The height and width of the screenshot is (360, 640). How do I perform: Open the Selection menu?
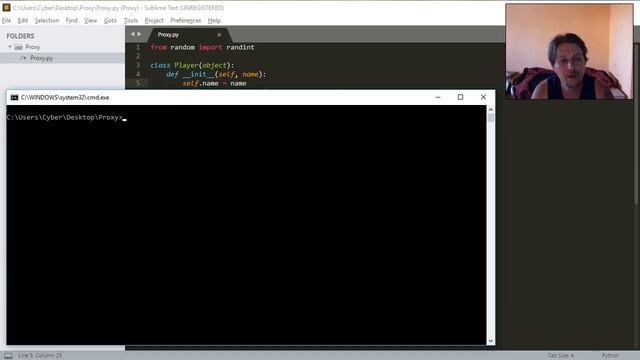pyautogui.click(x=47, y=20)
